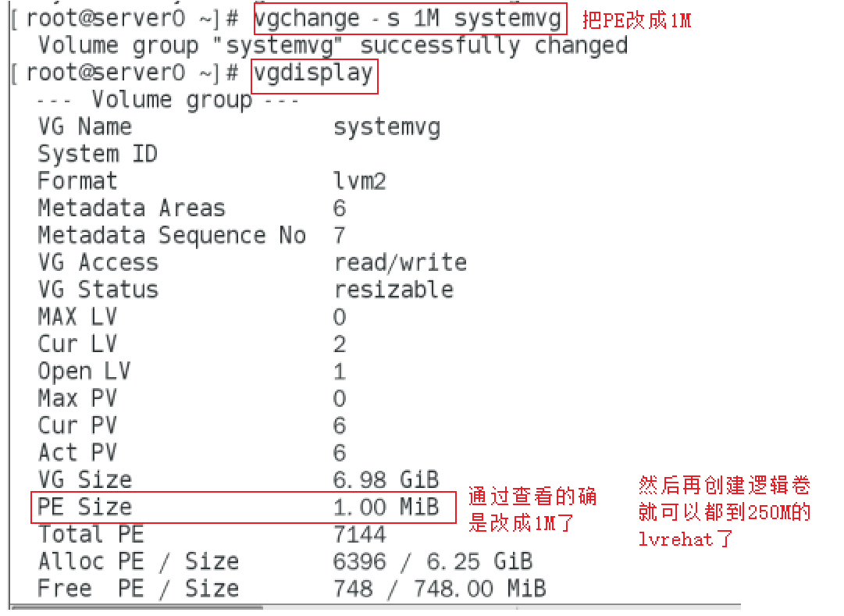Viewport: 844px width, 616px height.
Task: Click the VG Name value systemvg
Action: [386, 127]
